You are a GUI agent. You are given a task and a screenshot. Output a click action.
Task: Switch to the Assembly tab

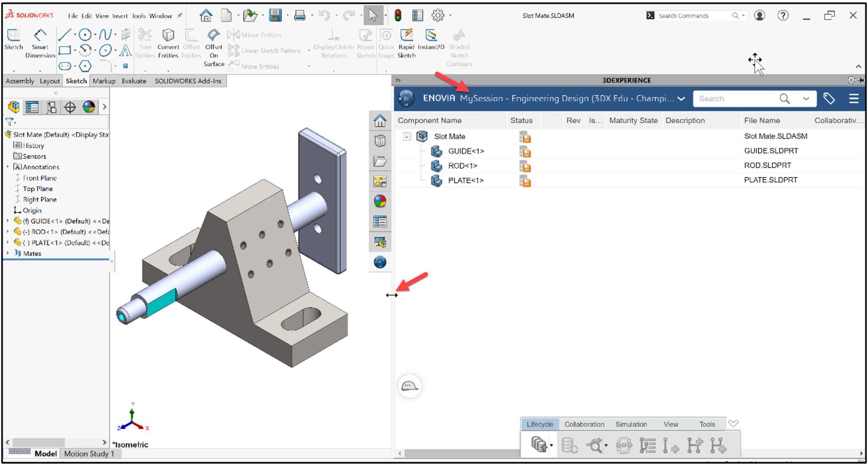point(19,81)
